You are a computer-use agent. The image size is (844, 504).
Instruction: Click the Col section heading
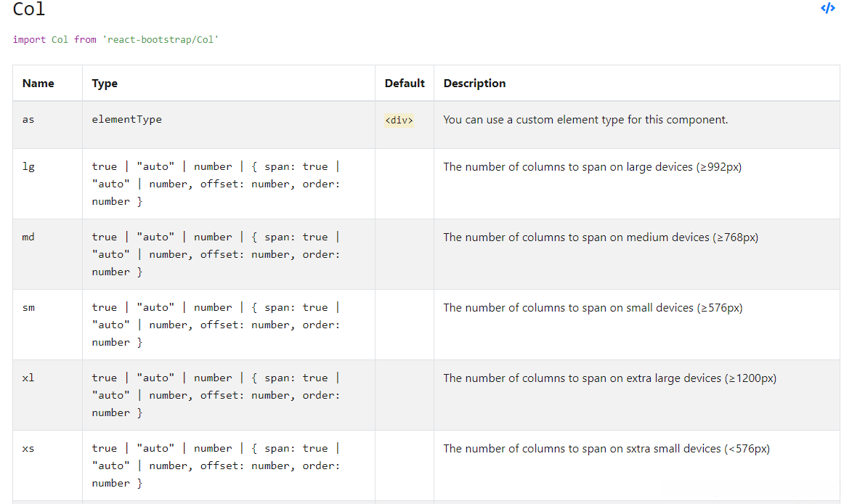(x=29, y=9)
